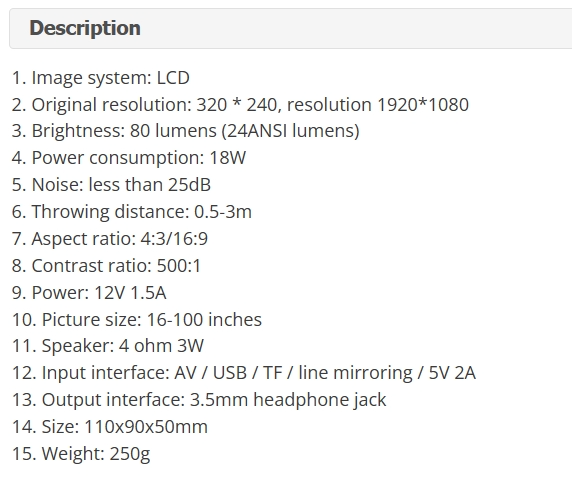Click the 1920*1080 resolution text

click(x=423, y=105)
